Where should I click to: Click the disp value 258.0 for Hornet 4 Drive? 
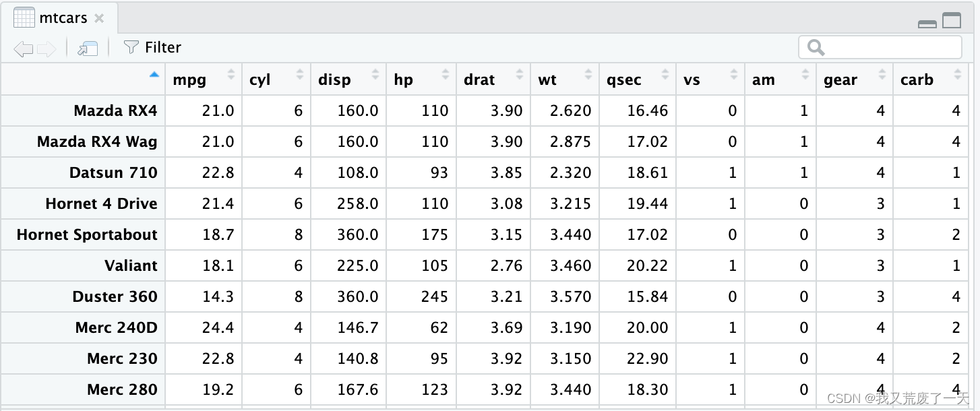tap(358, 203)
